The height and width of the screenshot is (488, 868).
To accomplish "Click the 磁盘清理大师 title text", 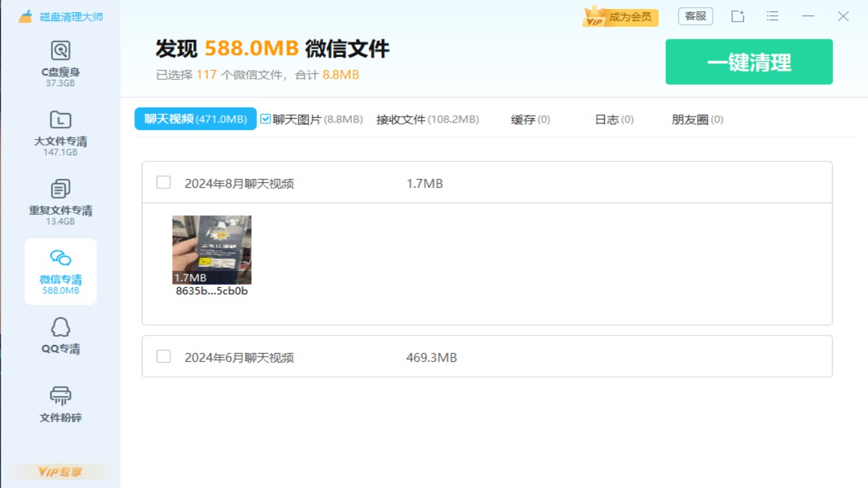I will 71,17.
